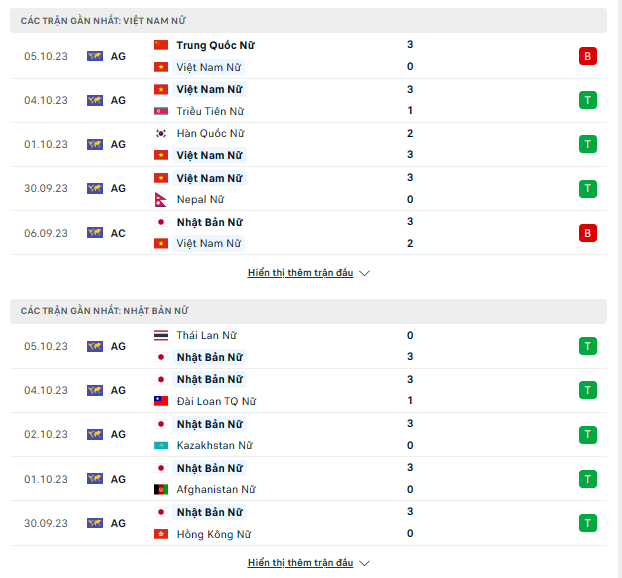Click green T badge for Vietnam's 04.10.23 match
Viewport: 622px width, 578px height.
(587, 100)
